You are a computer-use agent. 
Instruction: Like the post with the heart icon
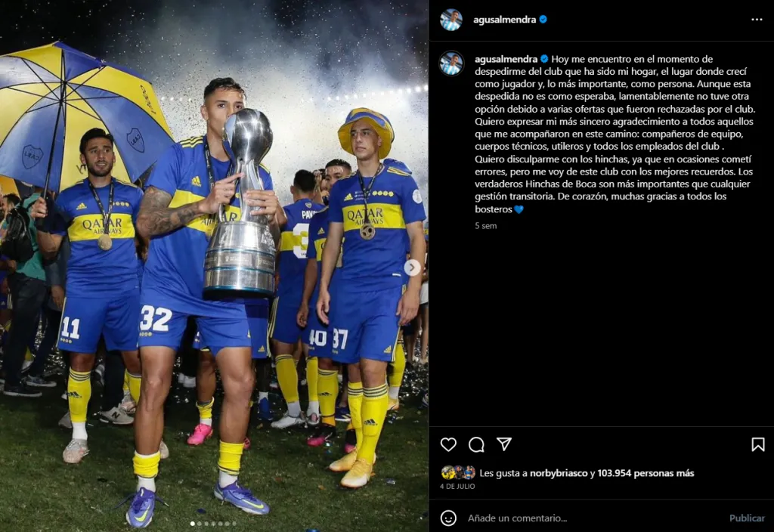tap(448, 444)
